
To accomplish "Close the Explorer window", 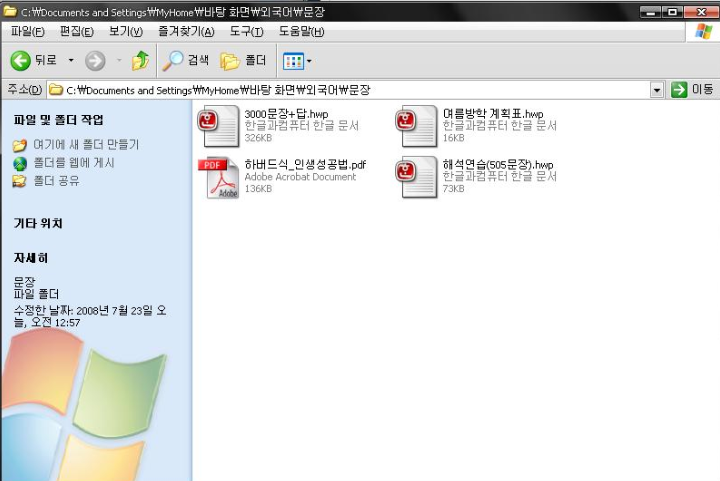I will pos(701,12).
